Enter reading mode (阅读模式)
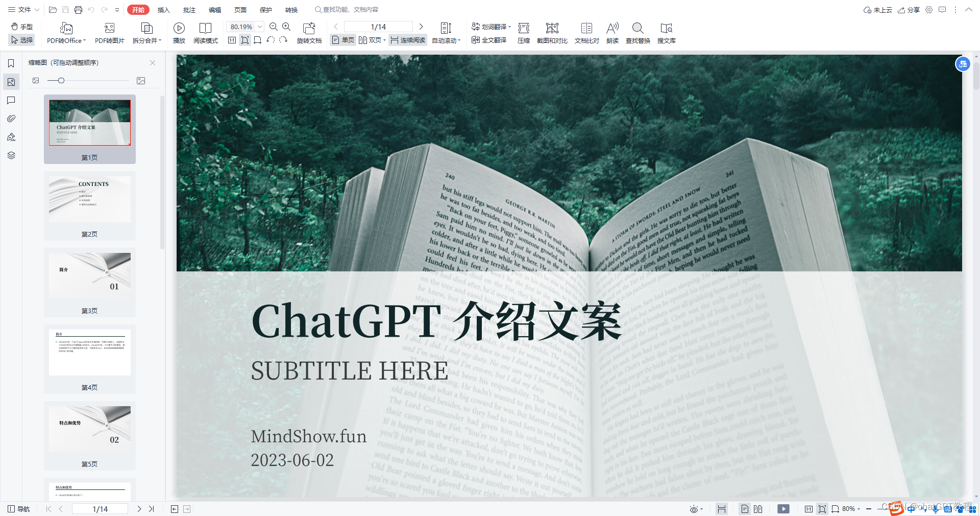The image size is (980, 516). (206, 33)
